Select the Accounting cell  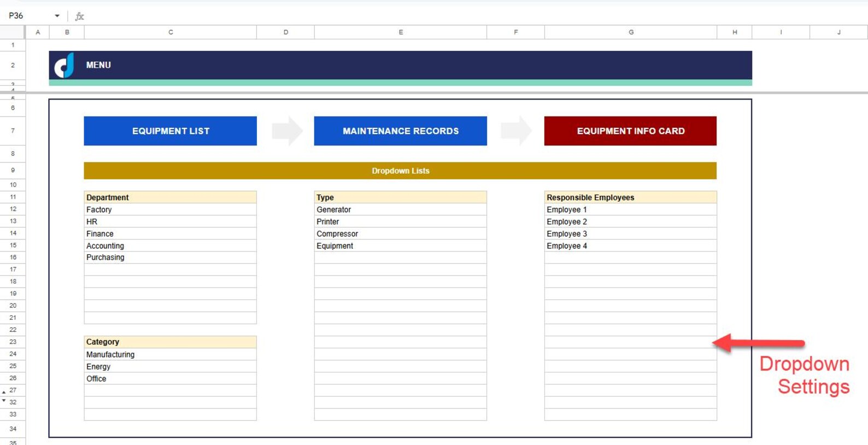(x=171, y=245)
